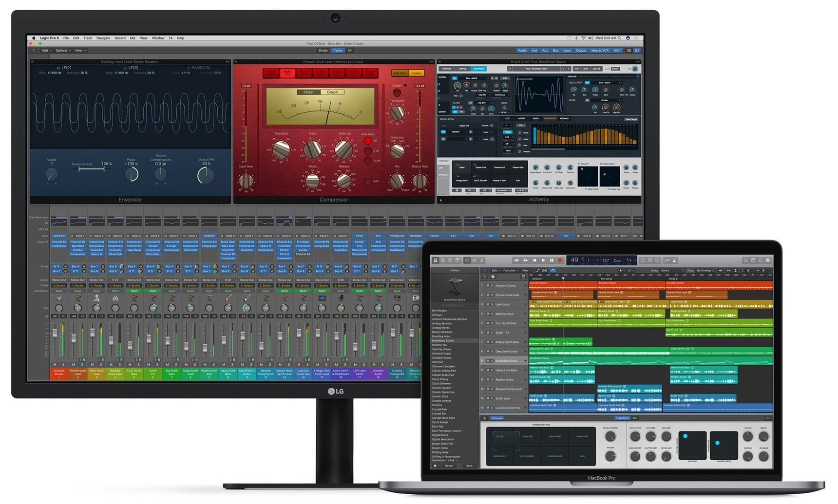Toggle LFO1 power button in Ensemble
This screenshot has width=838, height=504.
(58, 68)
